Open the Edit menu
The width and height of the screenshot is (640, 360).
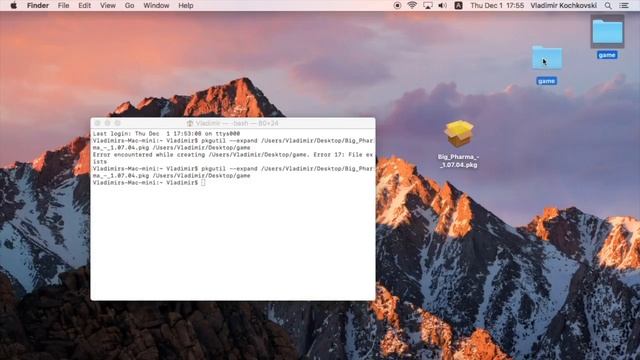coord(84,5)
